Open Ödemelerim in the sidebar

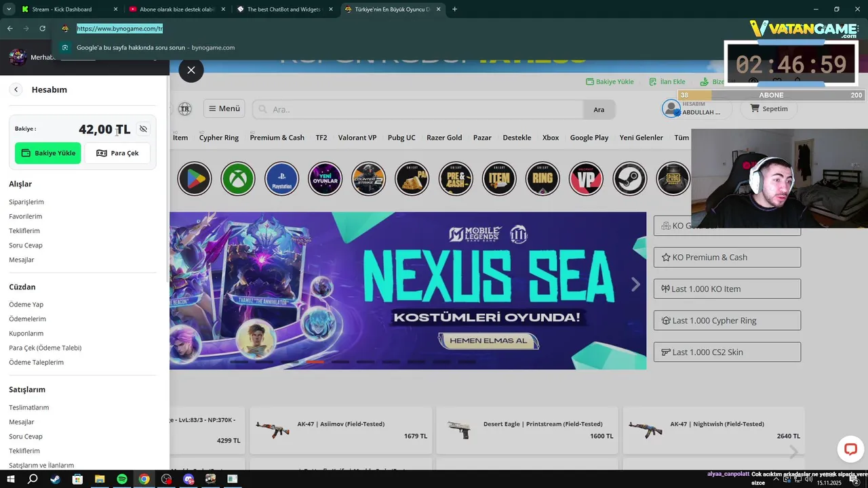coord(28,319)
